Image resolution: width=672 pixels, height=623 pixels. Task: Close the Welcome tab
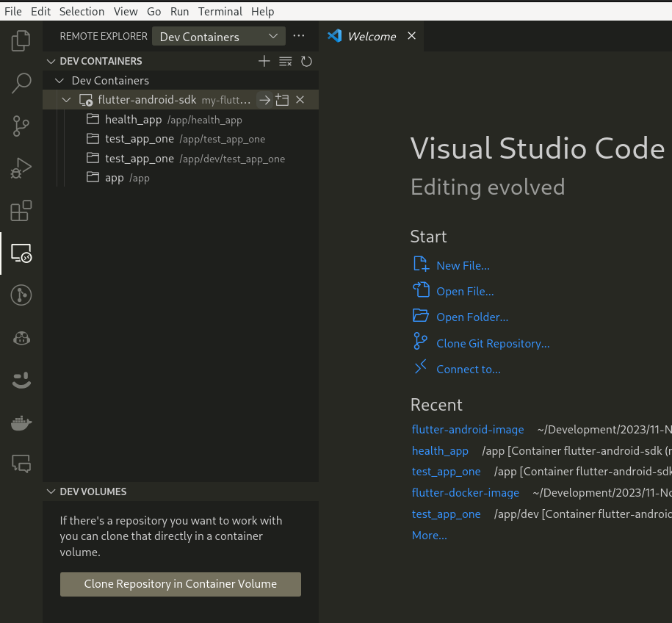411,36
